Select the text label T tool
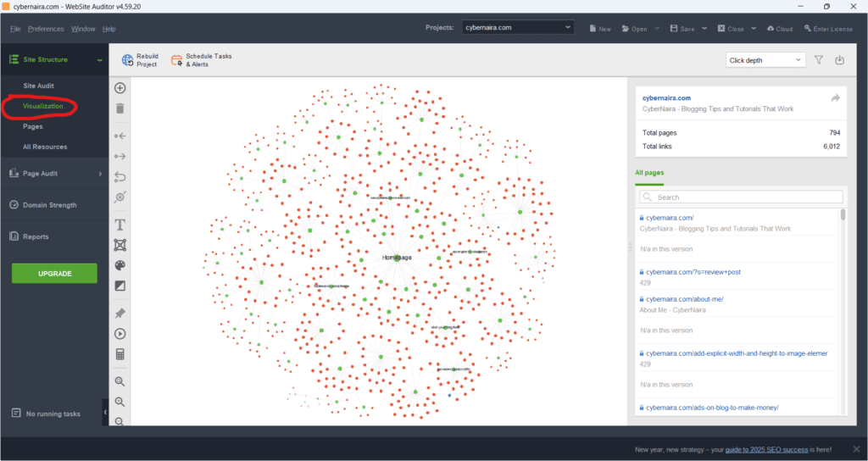 click(x=120, y=225)
